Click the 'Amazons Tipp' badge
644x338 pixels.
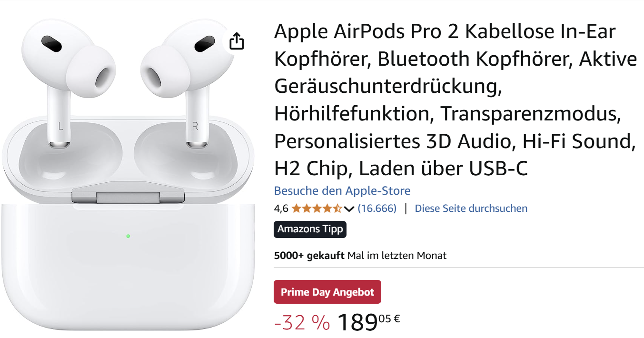(310, 229)
